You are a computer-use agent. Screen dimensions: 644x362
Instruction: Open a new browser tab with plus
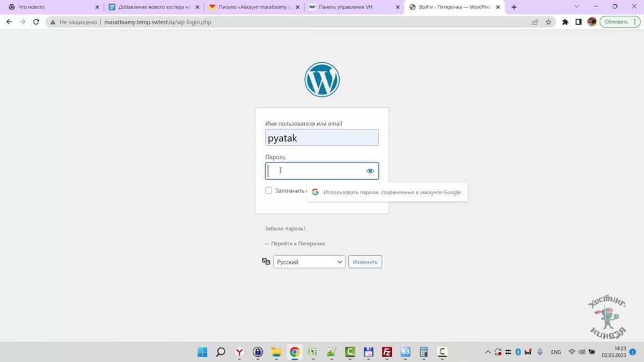click(x=514, y=7)
